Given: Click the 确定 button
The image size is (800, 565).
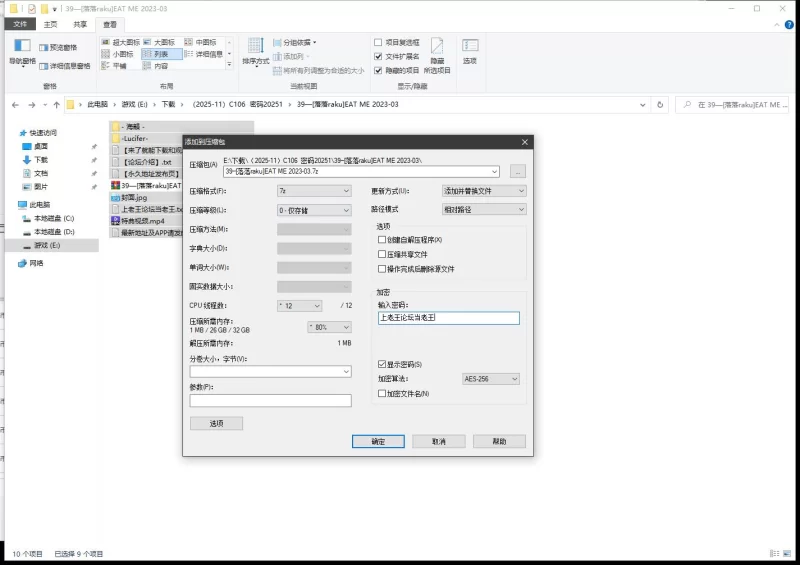Looking at the screenshot, I should [378, 441].
